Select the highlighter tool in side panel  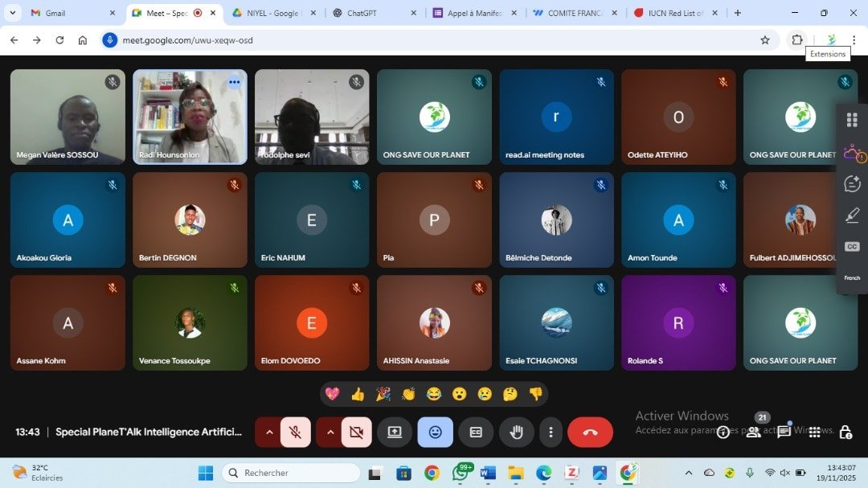click(x=852, y=215)
